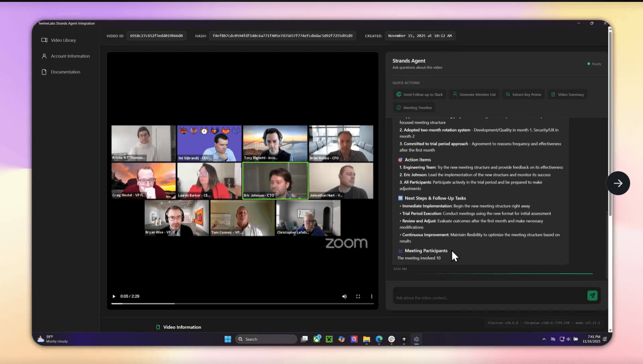Click the video hash value
Image resolution: width=643 pixels, height=364 pixels.
click(282, 36)
